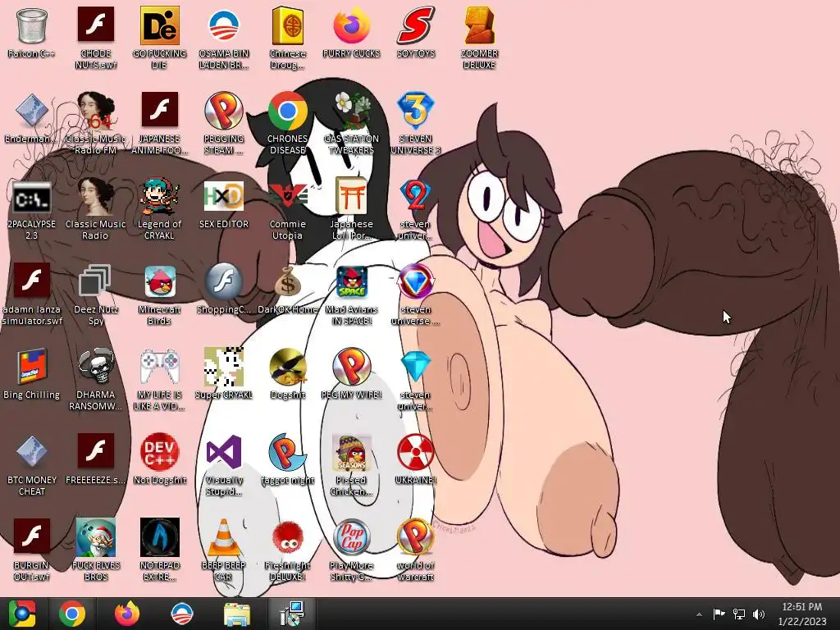Open the CHRONES DISEASE Chrome shortcut
The image size is (840, 630).
pos(288,111)
